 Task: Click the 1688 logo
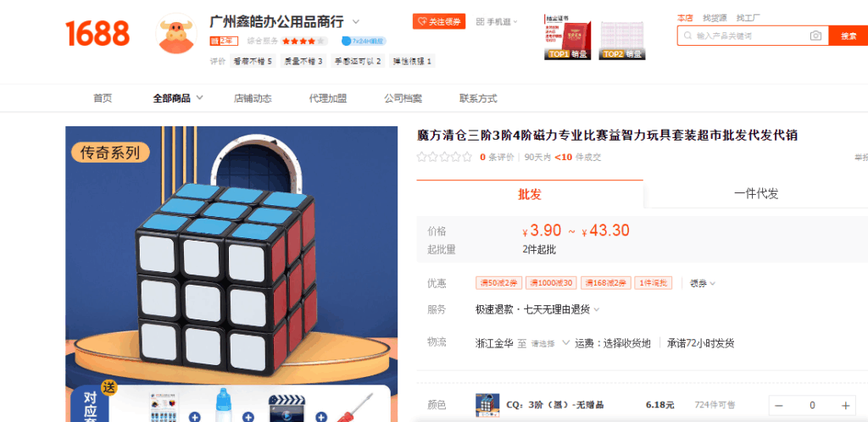(97, 34)
